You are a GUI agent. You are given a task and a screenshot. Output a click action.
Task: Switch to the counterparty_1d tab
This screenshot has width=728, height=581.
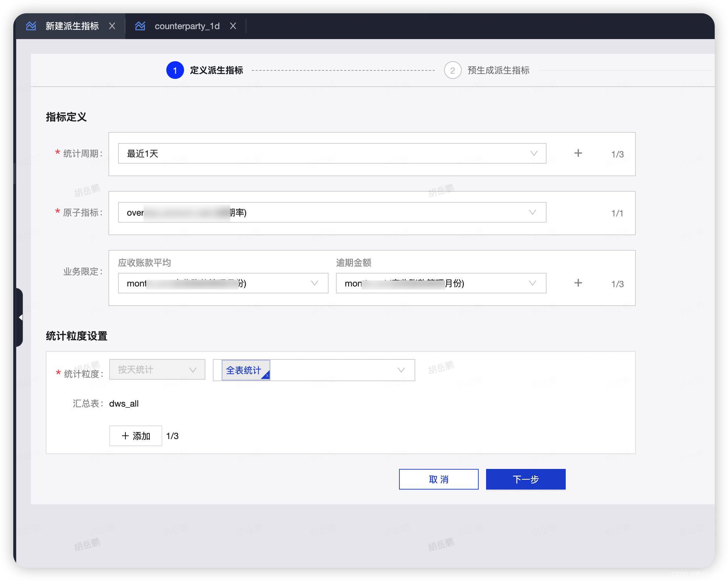pos(187,26)
